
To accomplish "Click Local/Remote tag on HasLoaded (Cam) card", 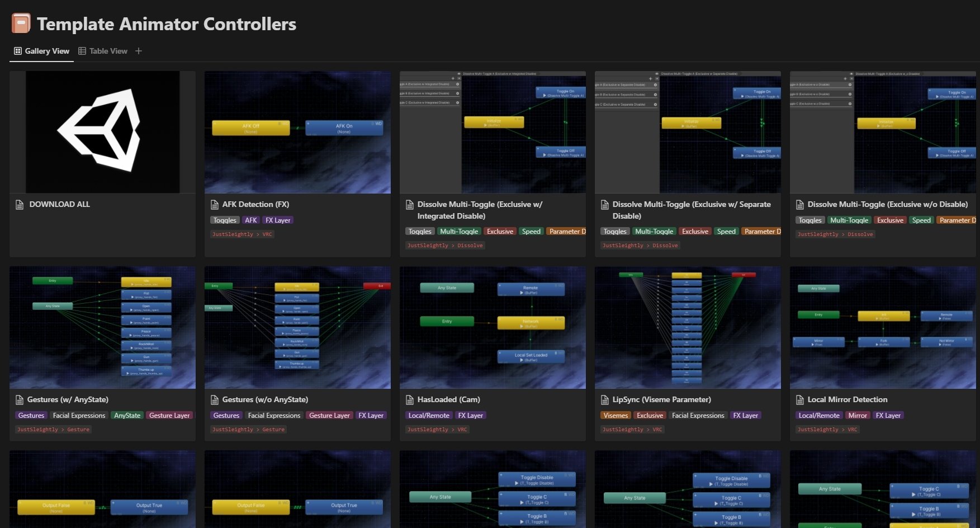I will 429,415.
